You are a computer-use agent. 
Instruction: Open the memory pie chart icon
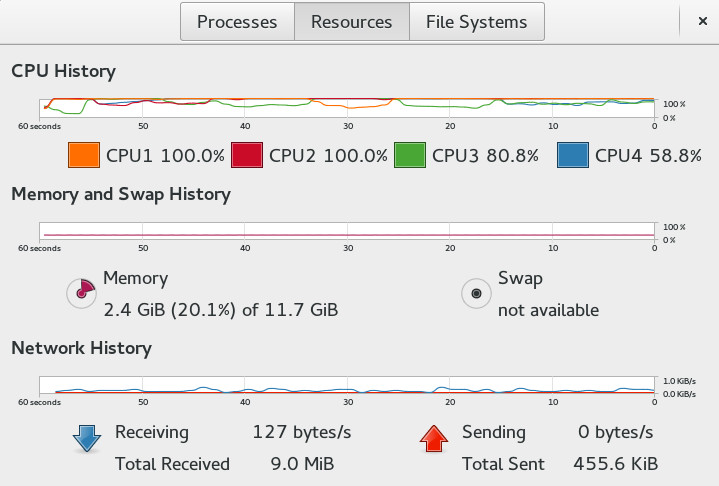(x=81, y=292)
